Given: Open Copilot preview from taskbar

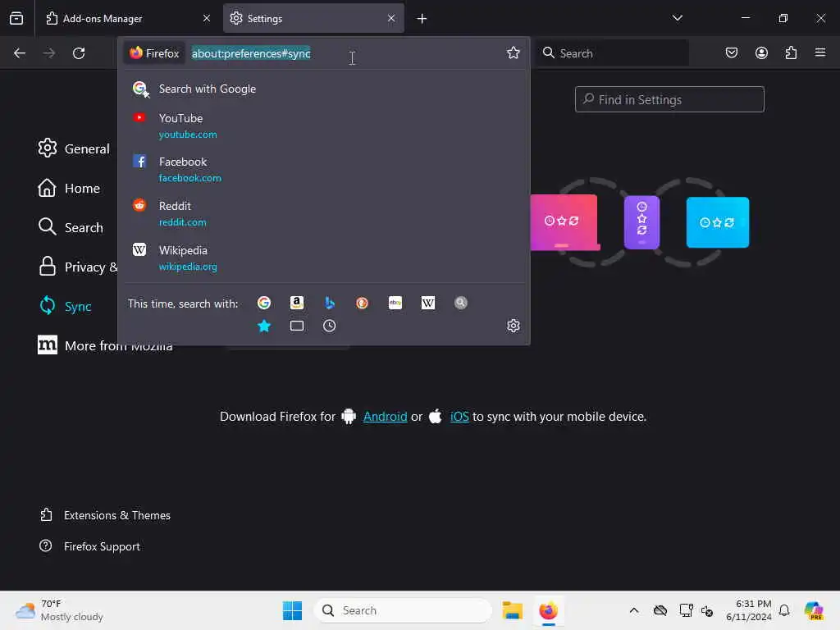Looking at the screenshot, I should 814,610.
